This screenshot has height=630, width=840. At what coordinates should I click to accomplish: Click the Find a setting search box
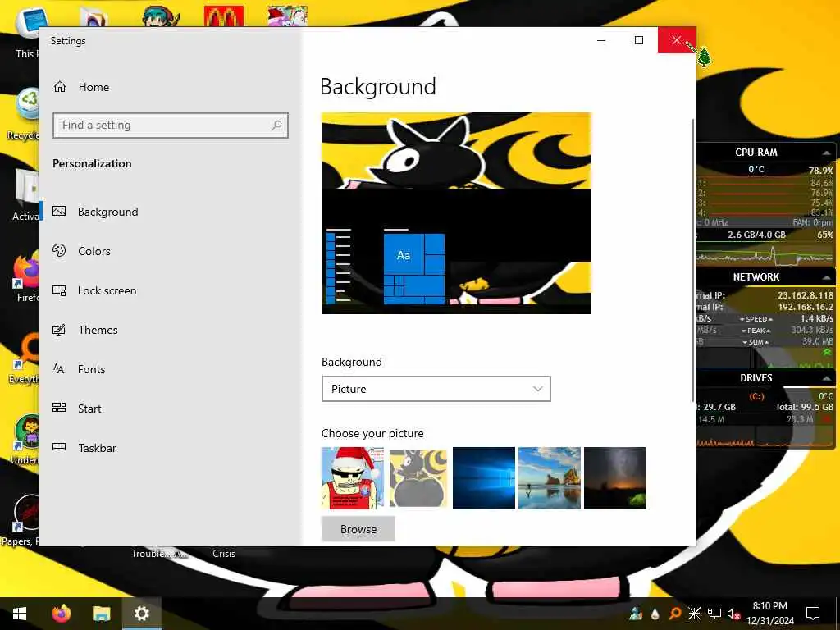point(171,126)
